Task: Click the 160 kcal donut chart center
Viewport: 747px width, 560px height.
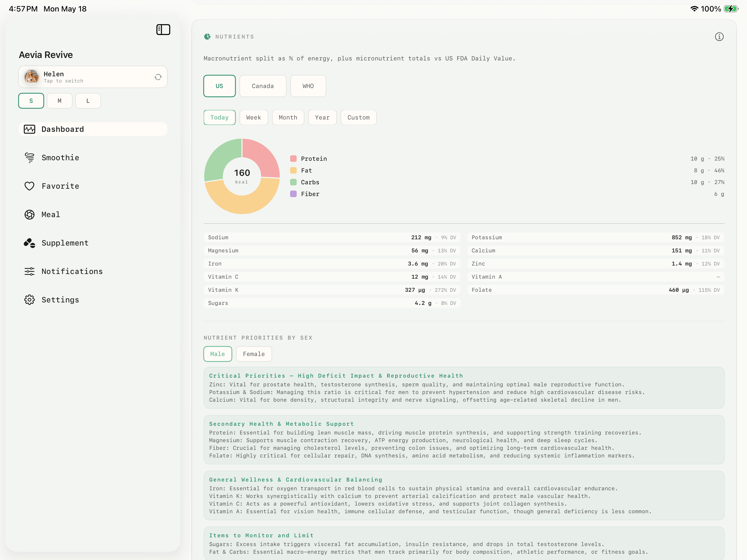Action: [x=242, y=176]
